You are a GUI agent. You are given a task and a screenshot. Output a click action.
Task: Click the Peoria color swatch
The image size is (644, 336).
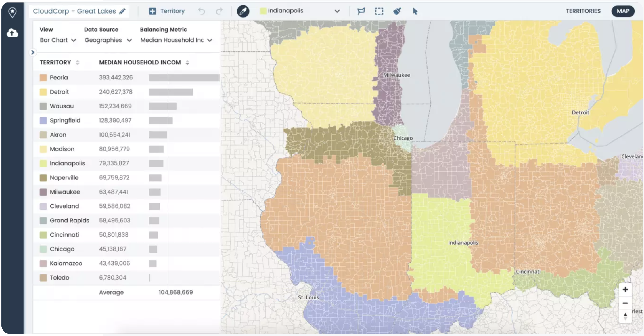(43, 78)
